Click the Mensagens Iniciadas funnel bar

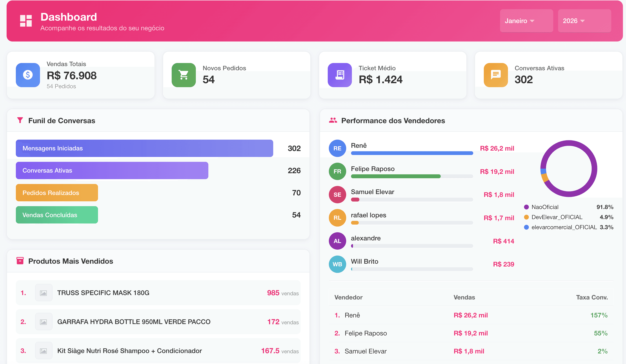144,148
